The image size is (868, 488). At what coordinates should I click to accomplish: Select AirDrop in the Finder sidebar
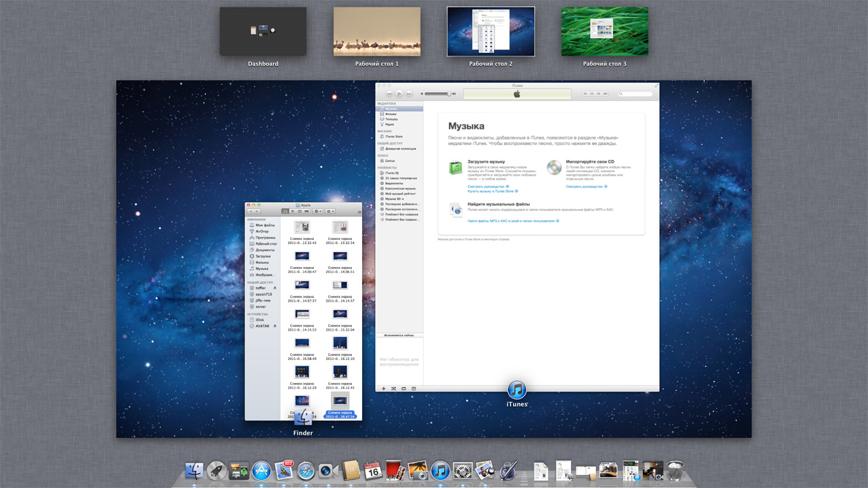262,231
